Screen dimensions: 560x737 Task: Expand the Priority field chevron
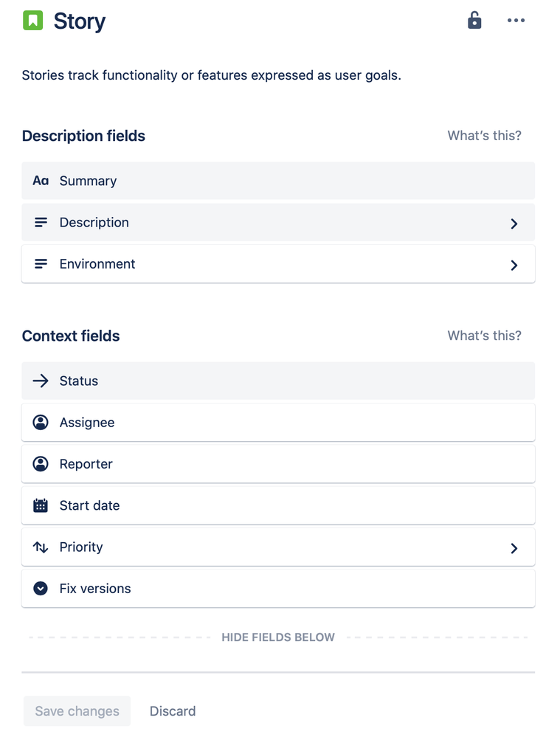(x=514, y=548)
